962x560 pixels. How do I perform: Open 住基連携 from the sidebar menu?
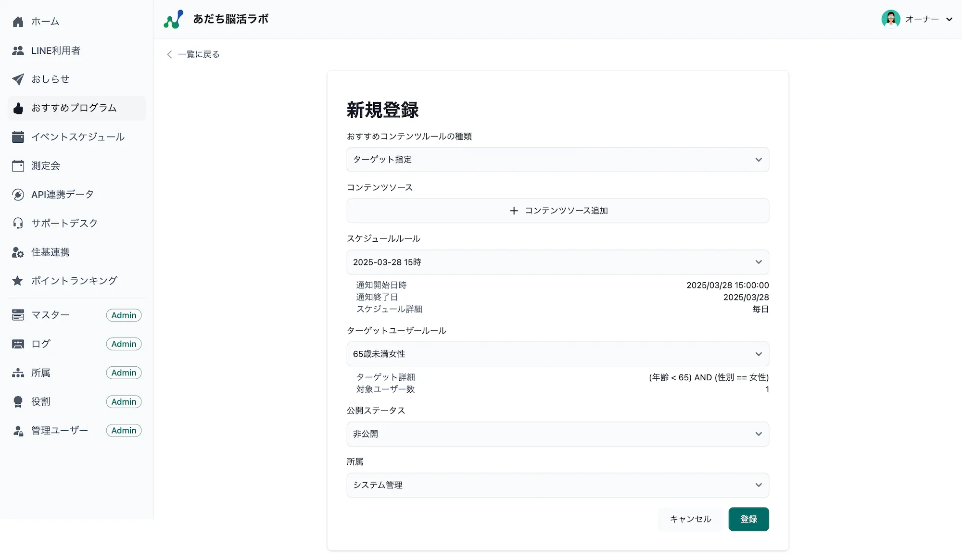tap(50, 252)
